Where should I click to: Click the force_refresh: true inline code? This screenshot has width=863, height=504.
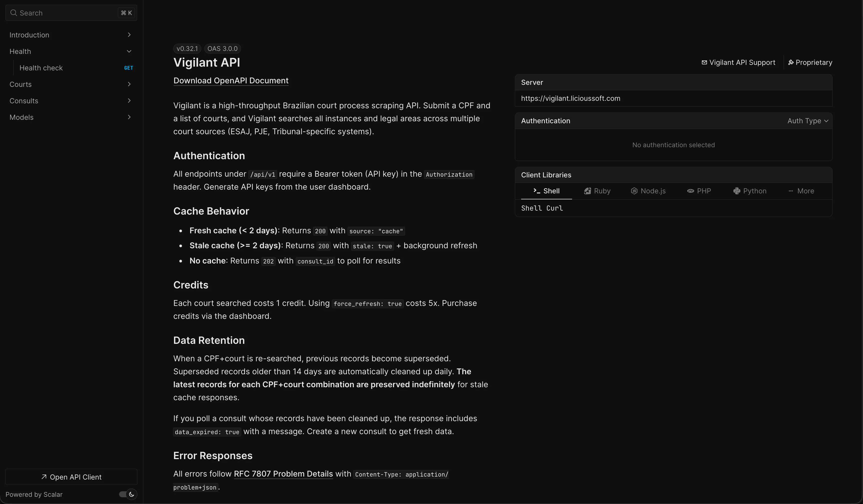click(368, 304)
